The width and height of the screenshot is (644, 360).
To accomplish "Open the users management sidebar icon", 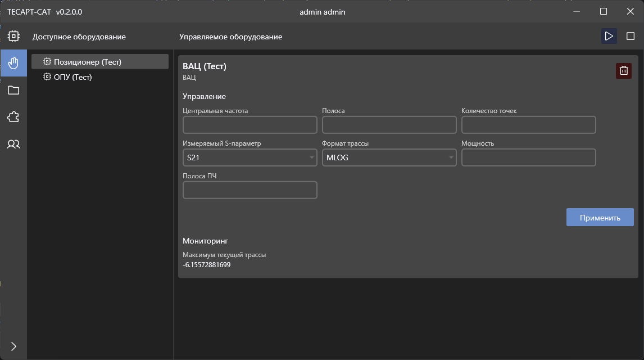I will pyautogui.click(x=13, y=144).
